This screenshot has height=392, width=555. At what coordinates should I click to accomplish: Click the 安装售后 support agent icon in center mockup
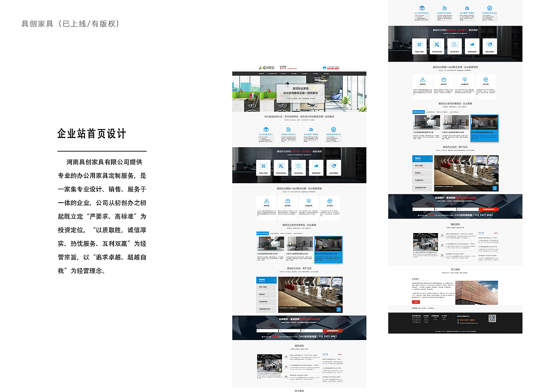tap(333, 130)
